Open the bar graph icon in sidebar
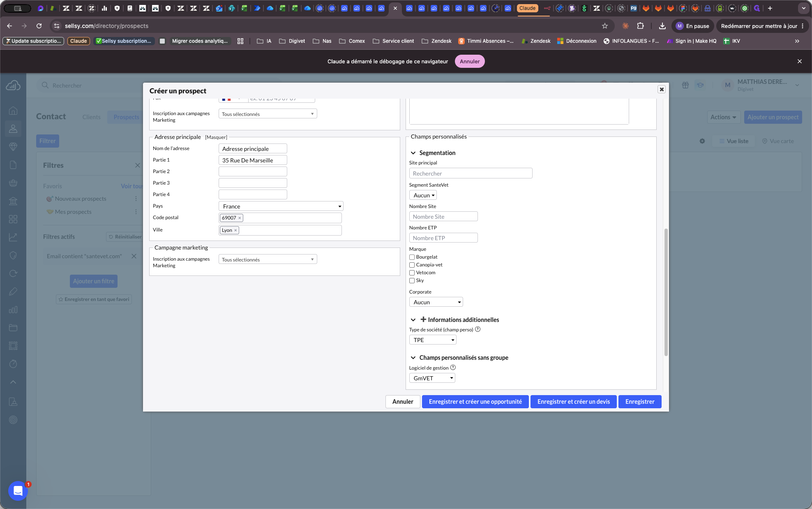 click(13, 310)
